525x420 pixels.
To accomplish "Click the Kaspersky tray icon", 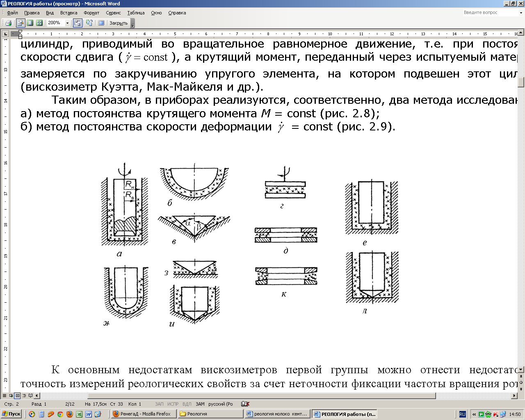I will tap(495, 414).
